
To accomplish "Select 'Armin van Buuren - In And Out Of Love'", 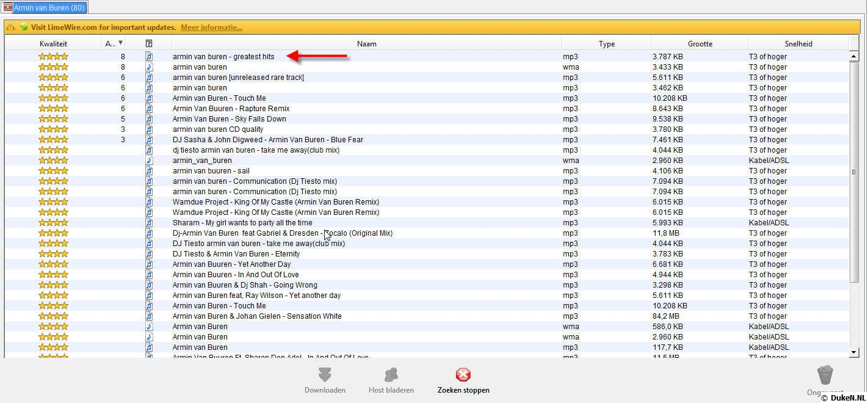I will click(236, 275).
